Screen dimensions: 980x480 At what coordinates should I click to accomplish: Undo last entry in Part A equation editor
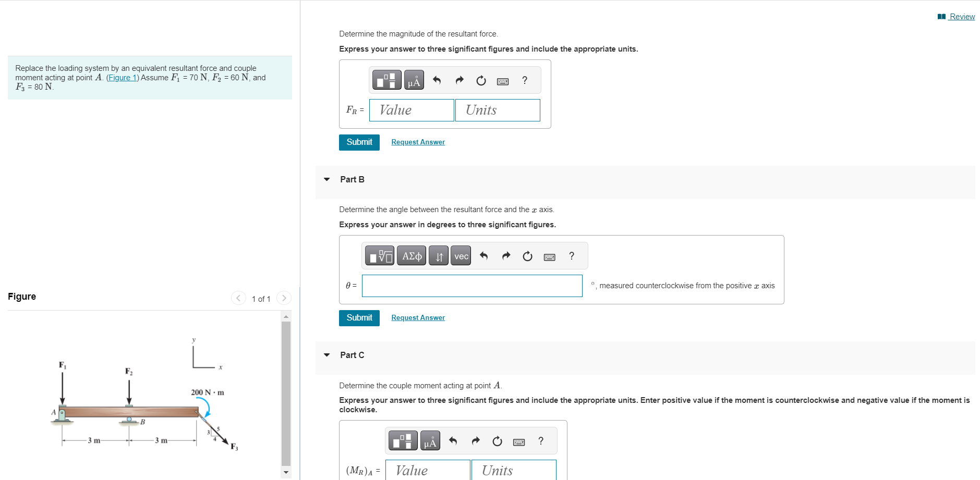(437, 80)
